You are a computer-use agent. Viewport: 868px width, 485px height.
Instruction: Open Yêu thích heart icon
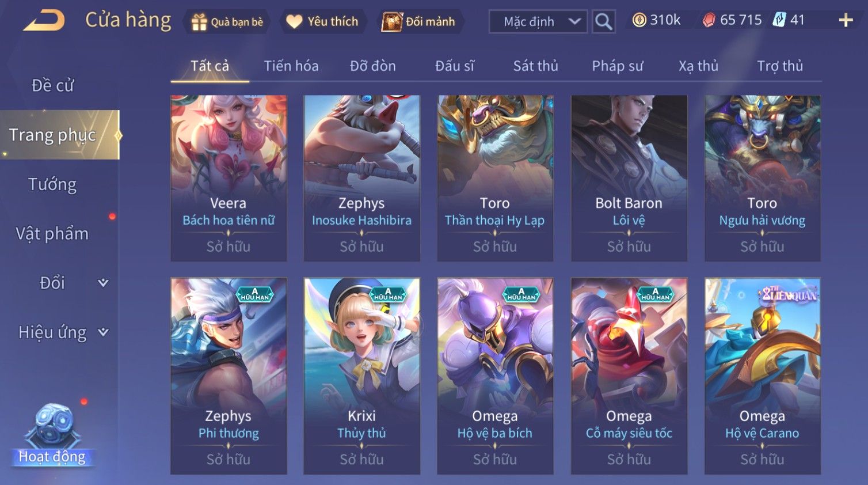294,22
